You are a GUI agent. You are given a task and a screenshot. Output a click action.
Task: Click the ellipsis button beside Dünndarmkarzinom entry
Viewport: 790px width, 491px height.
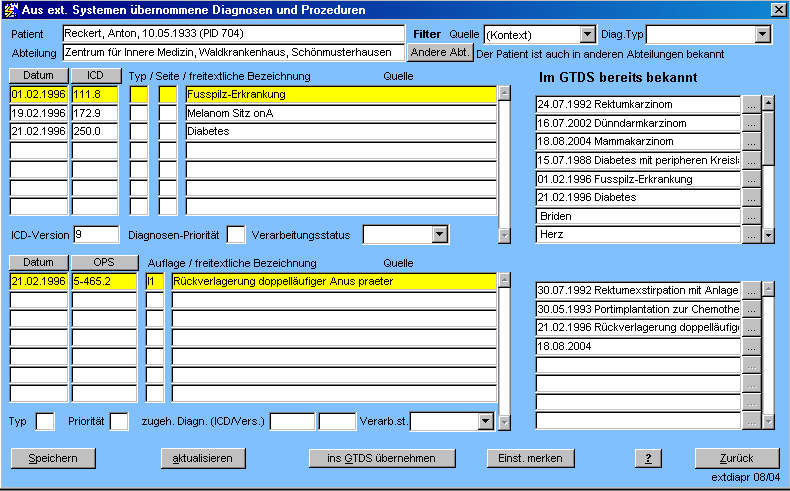[x=751, y=123]
